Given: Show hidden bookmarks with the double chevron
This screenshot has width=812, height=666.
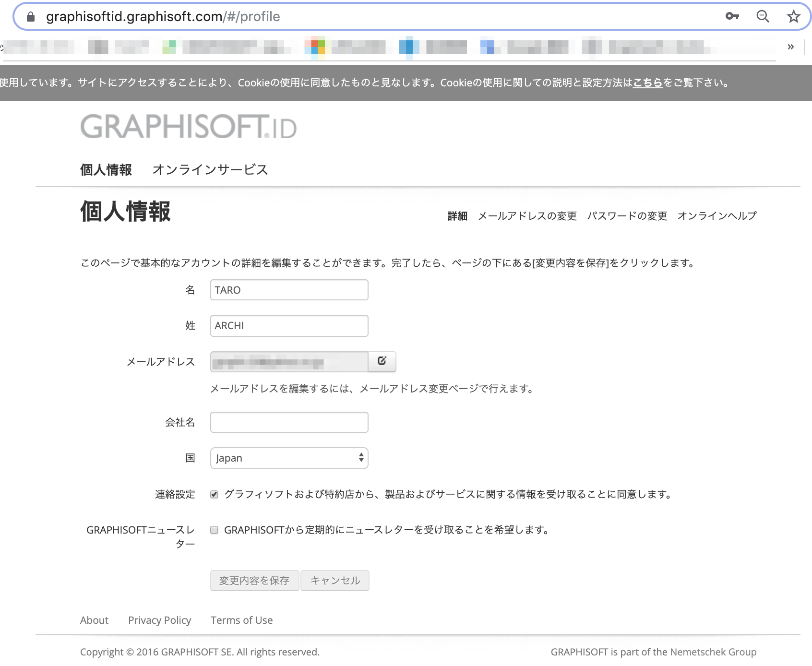Looking at the screenshot, I should pos(790,47).
